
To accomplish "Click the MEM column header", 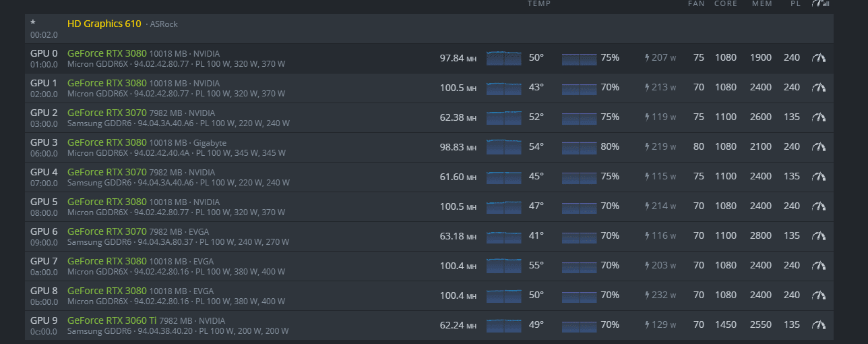I will tap(762, 3).
